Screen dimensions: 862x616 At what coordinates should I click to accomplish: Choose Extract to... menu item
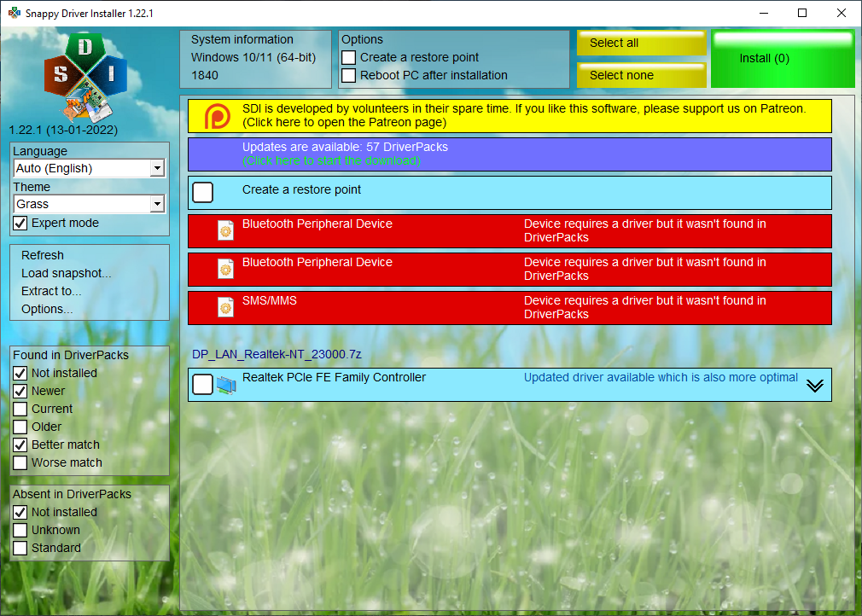[51, 291]
